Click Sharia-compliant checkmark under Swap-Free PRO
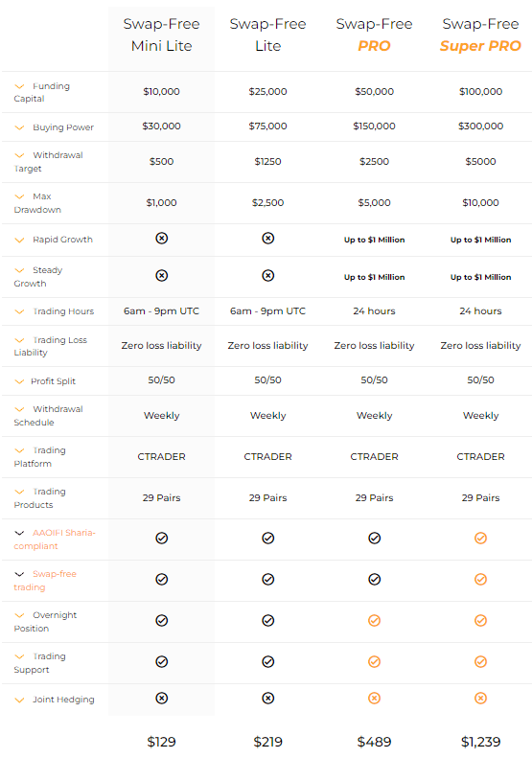532x758 pixels. (x=375, y=538)
